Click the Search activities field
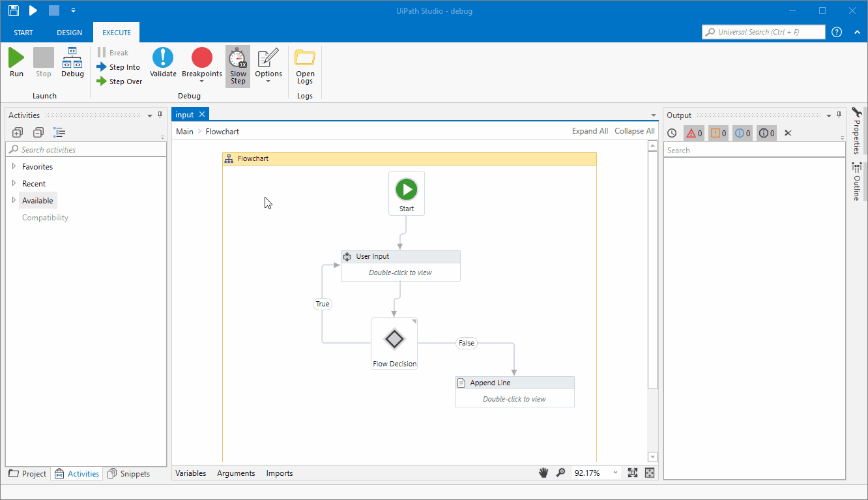Screen dimensions: 868x500 coord(87,150)
